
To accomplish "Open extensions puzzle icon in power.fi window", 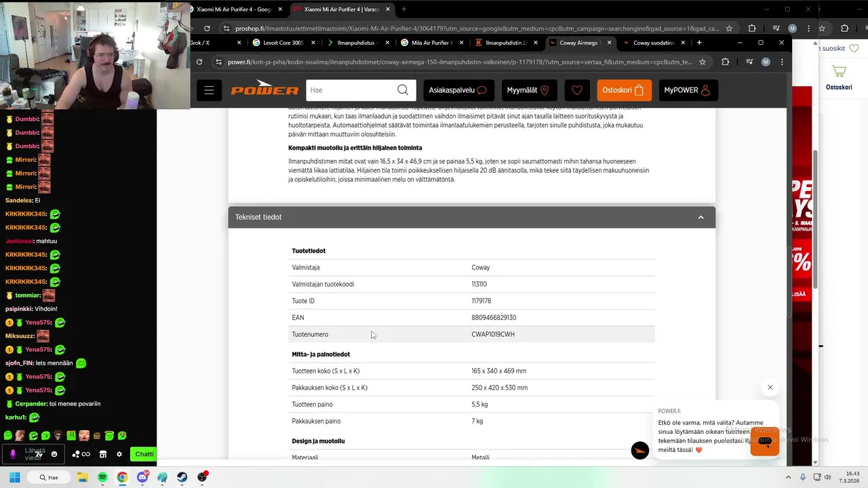I will point(725,62).
